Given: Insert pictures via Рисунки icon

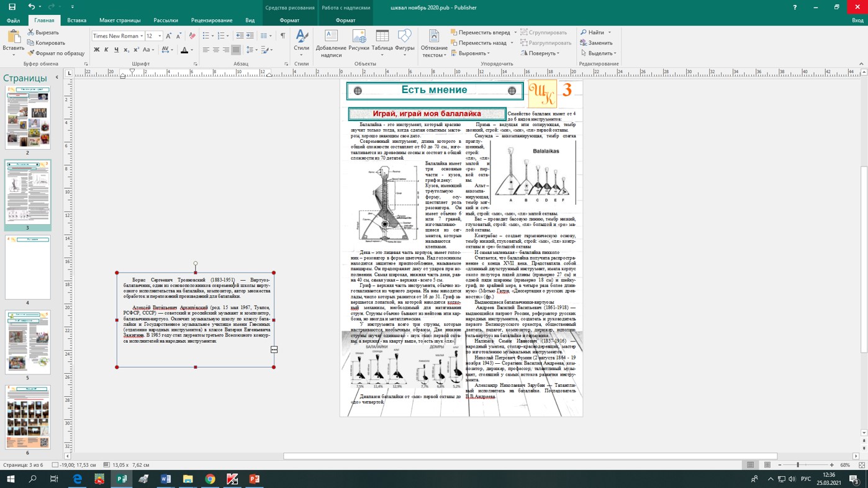Looking at the screenshot, I should (x=359, y=40).
